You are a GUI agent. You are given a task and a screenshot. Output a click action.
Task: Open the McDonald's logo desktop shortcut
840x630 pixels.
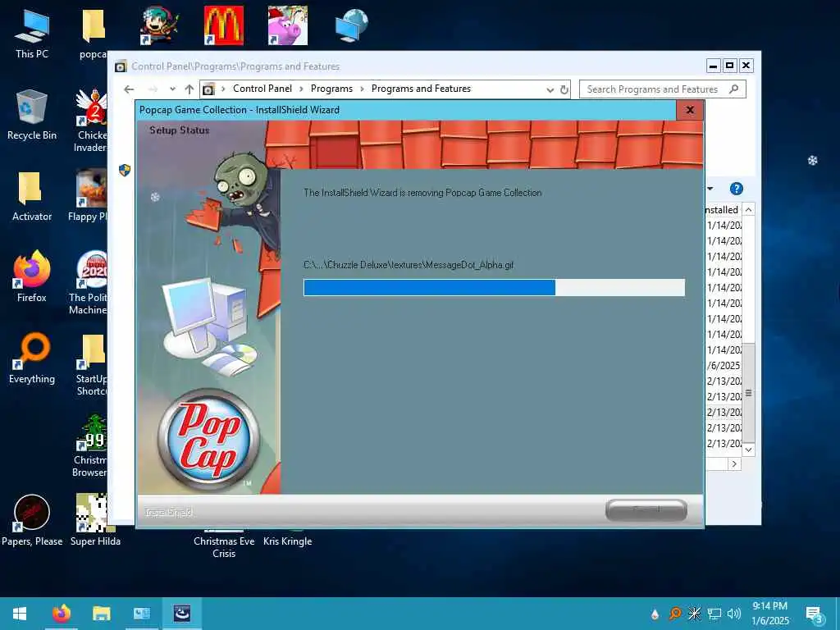coord(224,25)
